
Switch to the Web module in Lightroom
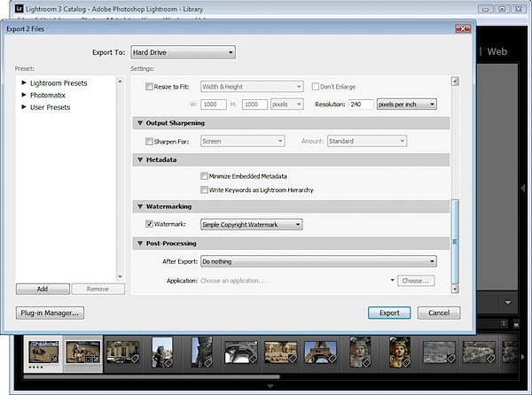pyautogui.click(x=497, y=51)
